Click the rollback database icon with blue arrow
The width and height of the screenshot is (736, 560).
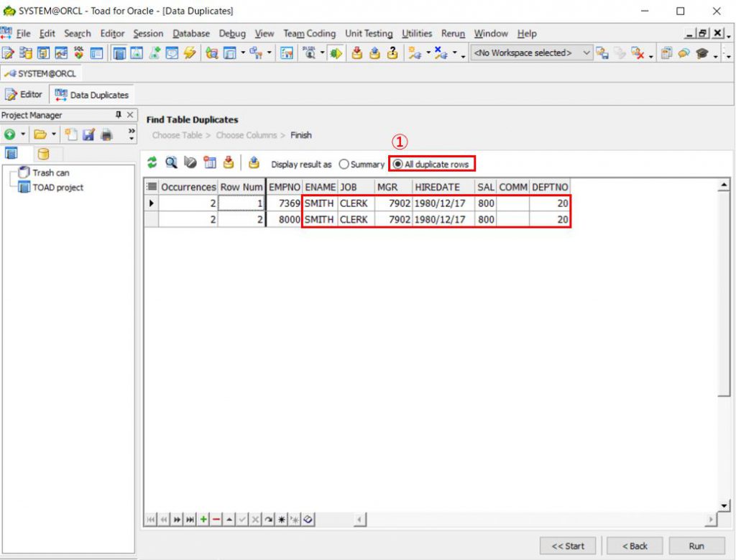click(374, 53)
